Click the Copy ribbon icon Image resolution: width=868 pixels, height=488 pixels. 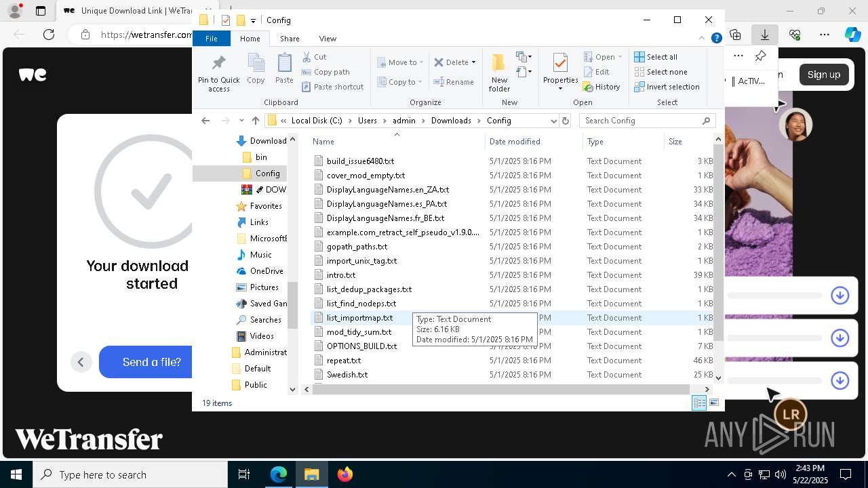tap(256, 62)
